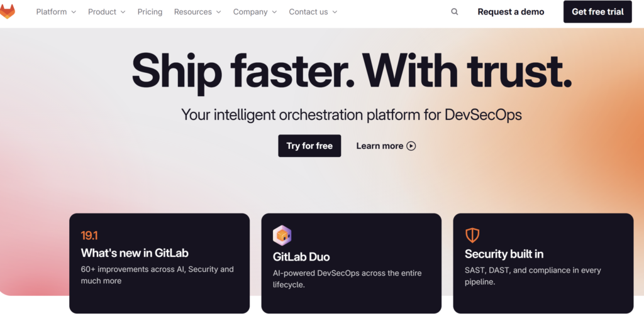Click the orange 19.1 version label
The height and width of the screenshot is (331, 644).
89,236
